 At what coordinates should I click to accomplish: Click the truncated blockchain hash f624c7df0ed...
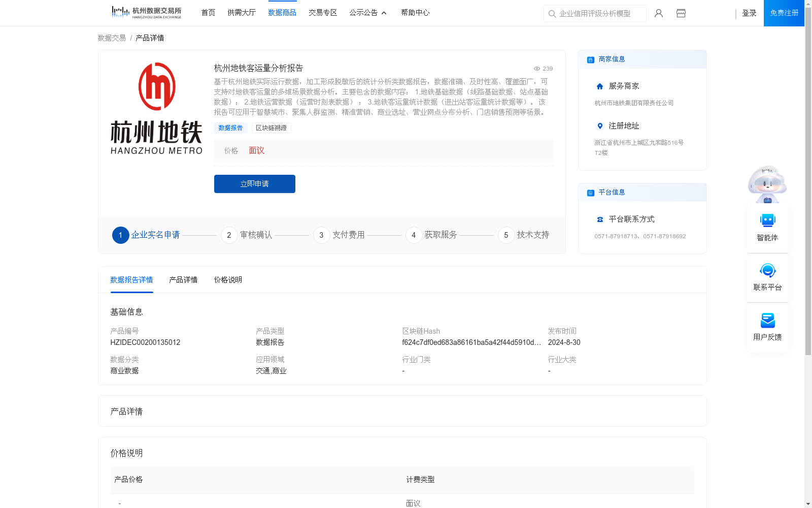[471, 342]
